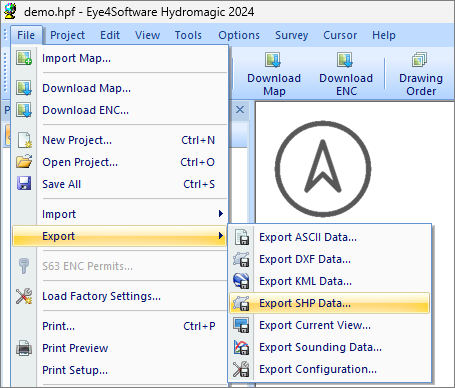455x388 pixels.
Task: Open the Edit menu
Action: pyautogui.click(x=110, y=35)
